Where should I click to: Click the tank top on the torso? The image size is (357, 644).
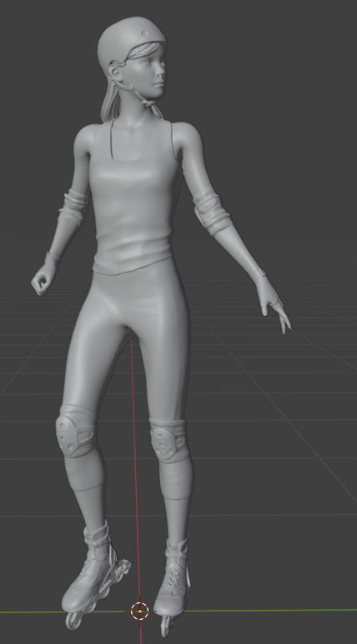[133, 197]
